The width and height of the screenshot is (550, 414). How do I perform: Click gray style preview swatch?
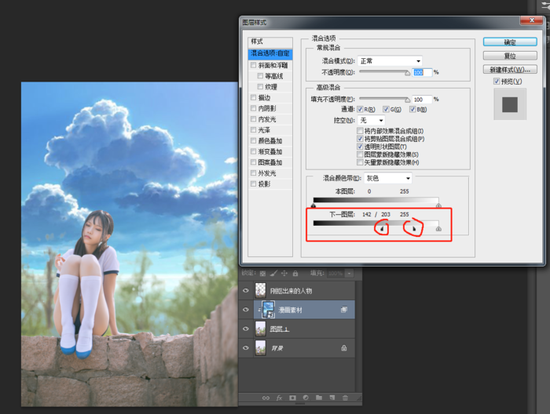pyautogui.click(x=510, y=105)
